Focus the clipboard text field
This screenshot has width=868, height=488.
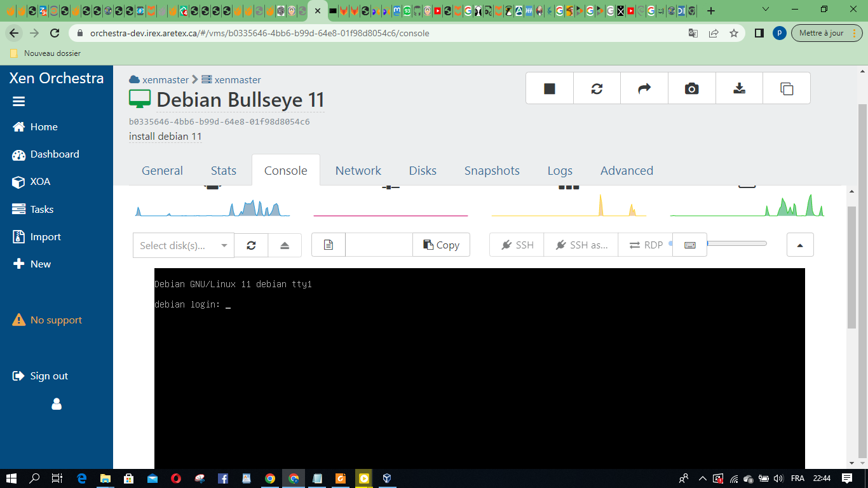tap(379, 245)
